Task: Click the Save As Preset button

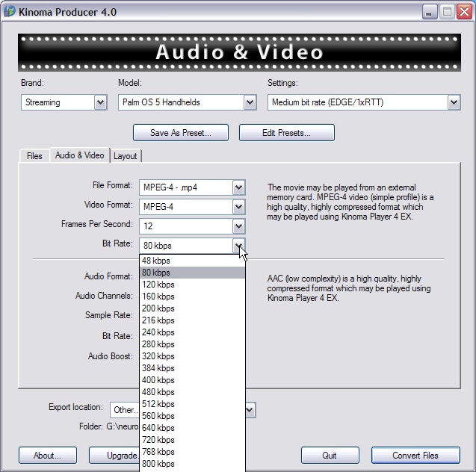Action: point(180,133)
